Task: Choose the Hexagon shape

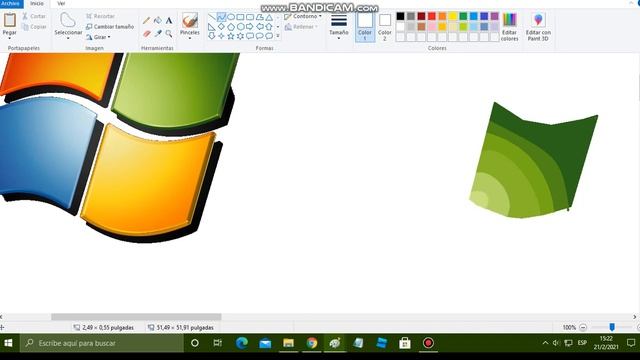Action: [240, 27]
